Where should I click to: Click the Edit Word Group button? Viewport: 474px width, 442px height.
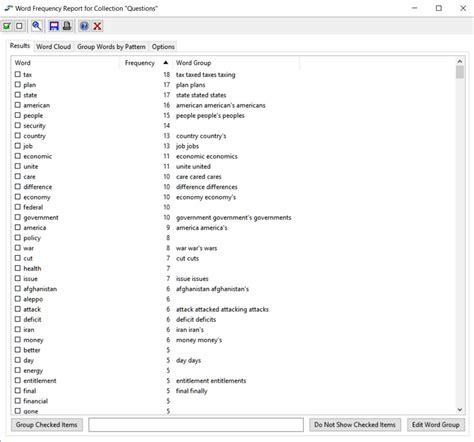pyautogui.click(x=436, y=425)
